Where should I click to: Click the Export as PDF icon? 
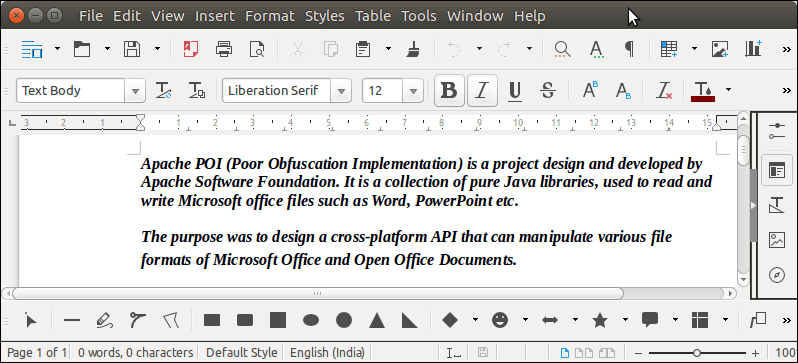pos(190,49)
